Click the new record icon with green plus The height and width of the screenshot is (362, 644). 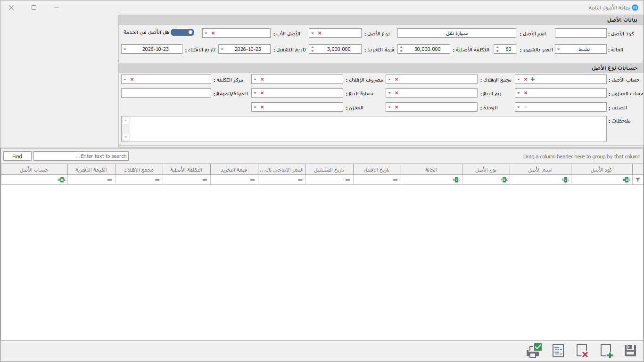click(606, 351)
